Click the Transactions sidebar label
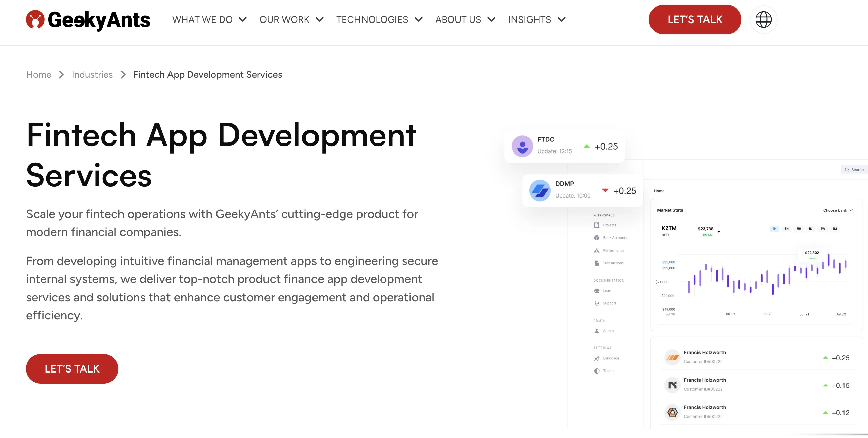Screen dimensions: 868x438 613,263
